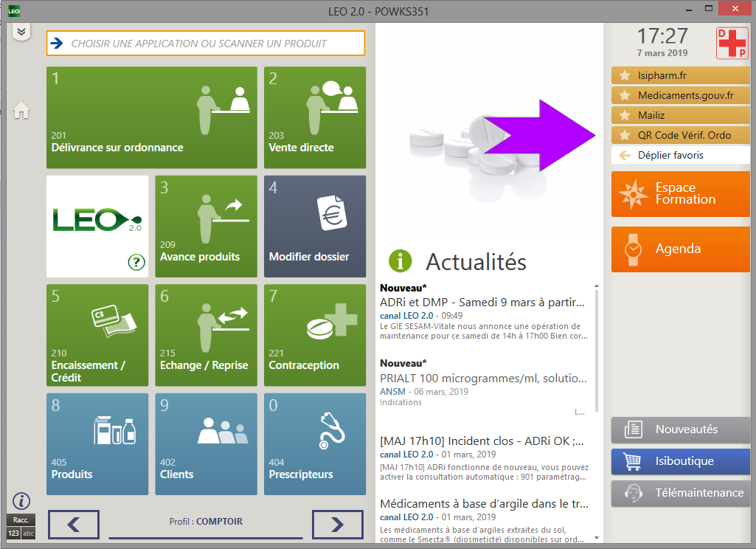Click the information icon in left sidebar
Image resolution: width=756 pixels, height=549 pixels.
[21, 501]
